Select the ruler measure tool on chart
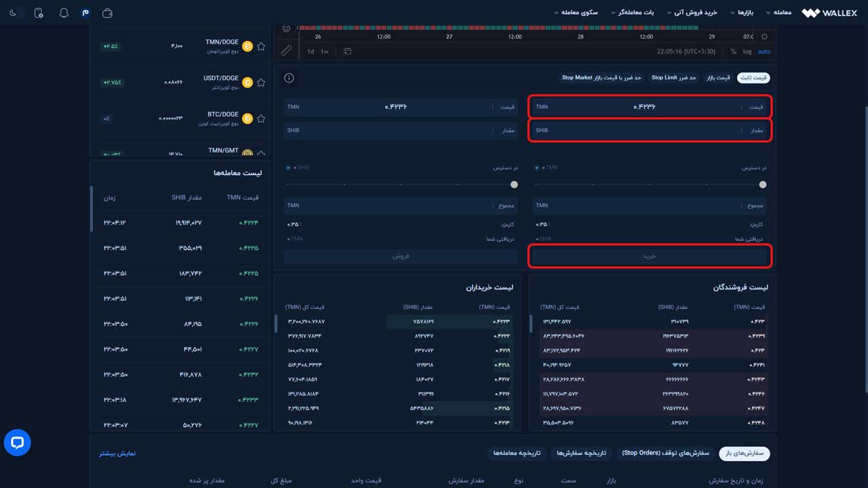The height and width of the screenshot is (488, 868). point(286,51)
